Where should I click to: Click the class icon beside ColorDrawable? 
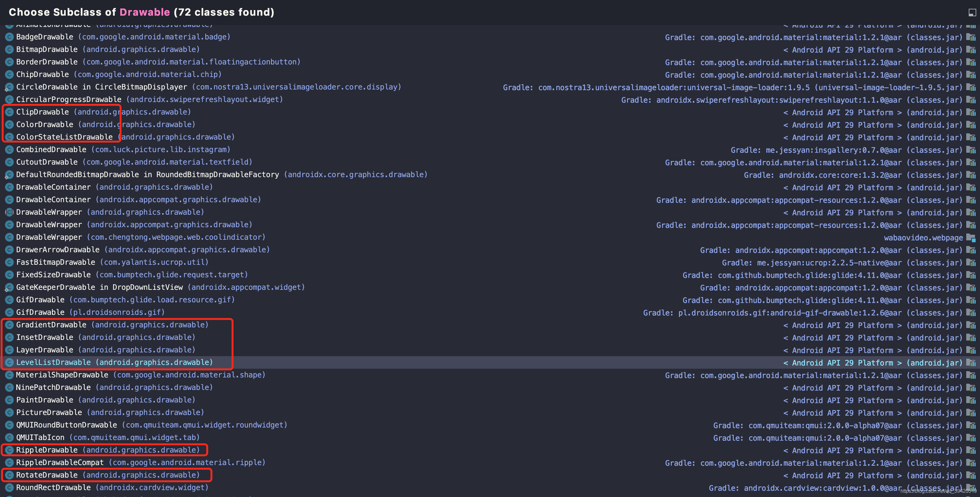pyautogui.click(x=9, y=125)
